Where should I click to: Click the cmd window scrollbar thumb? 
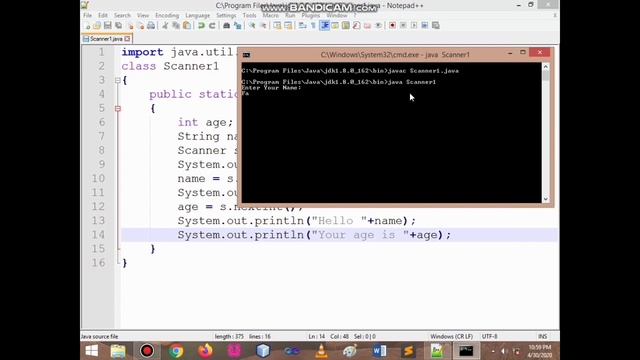click(x=546, y=76)
